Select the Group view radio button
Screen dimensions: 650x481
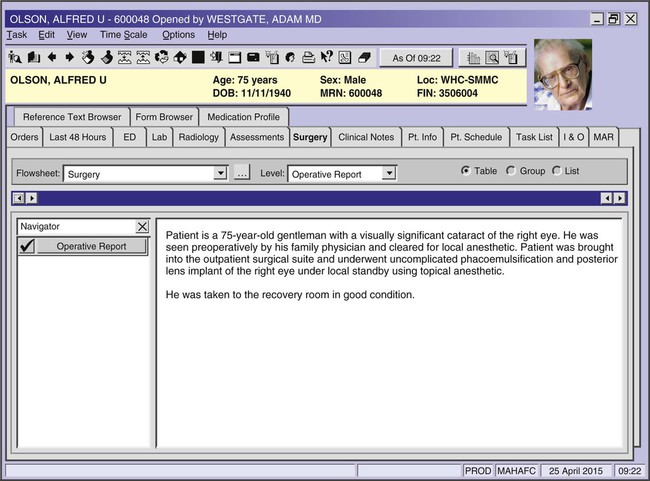pos(511,171)
